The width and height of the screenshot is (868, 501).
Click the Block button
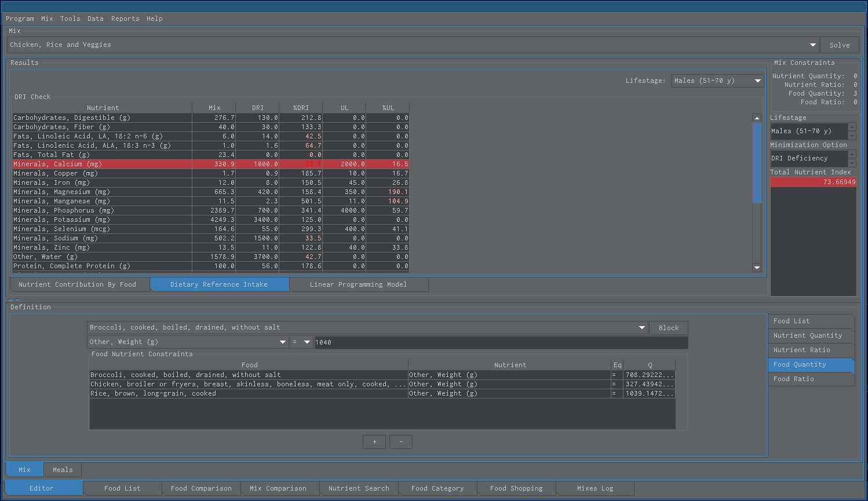point(669,328)
